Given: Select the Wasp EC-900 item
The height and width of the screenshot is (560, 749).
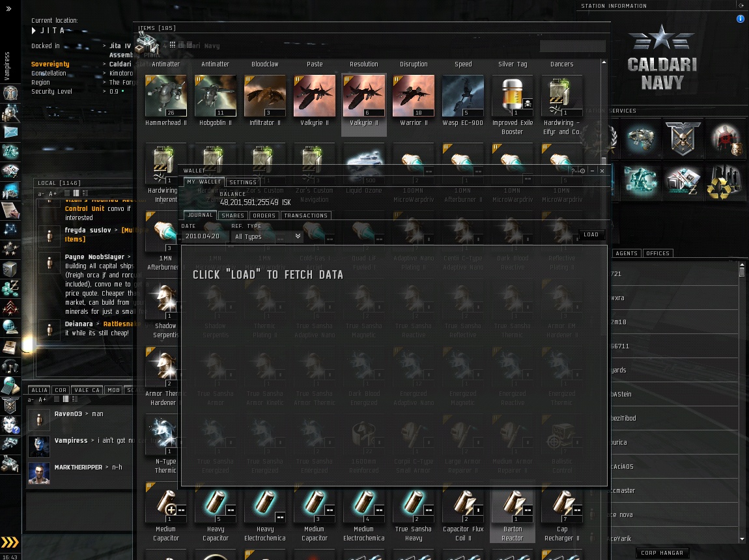Looking at the screenshot, I should coord(463,101).
